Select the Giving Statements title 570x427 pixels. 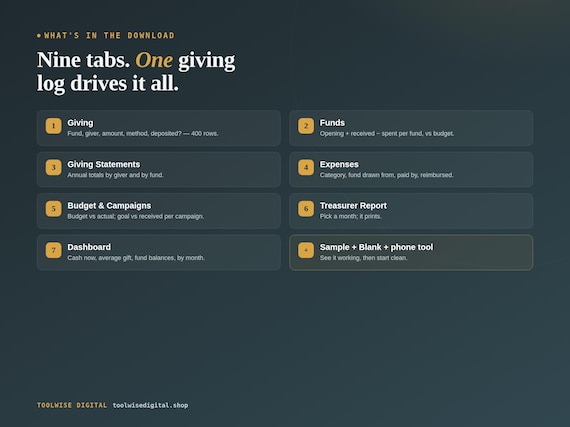[x=104, y=164]
